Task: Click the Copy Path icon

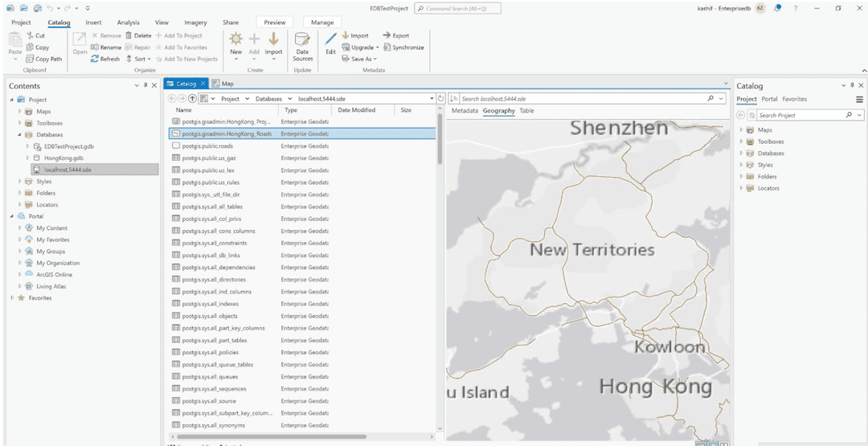Action: (x=30, y=59)
